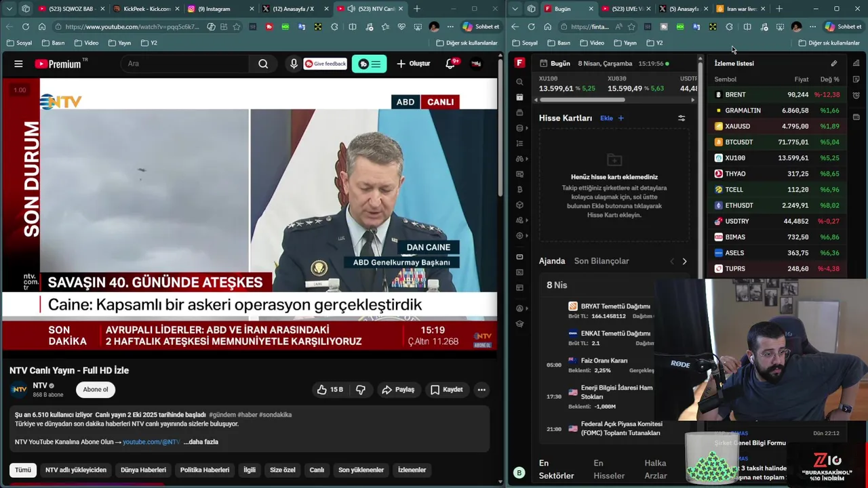The width and height of the screenshot is (868, 488).
Task: Open new tab in left browser window
Action: 416,9
